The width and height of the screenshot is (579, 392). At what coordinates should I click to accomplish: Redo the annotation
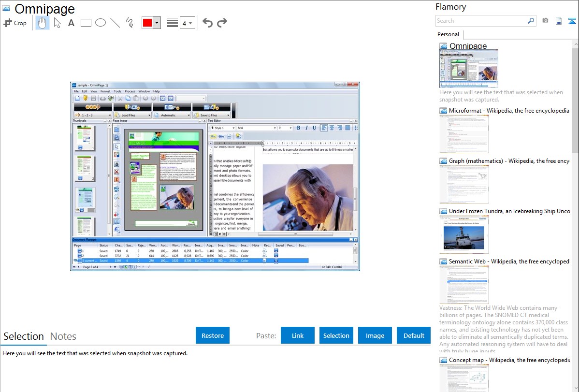tap(222, 23)
